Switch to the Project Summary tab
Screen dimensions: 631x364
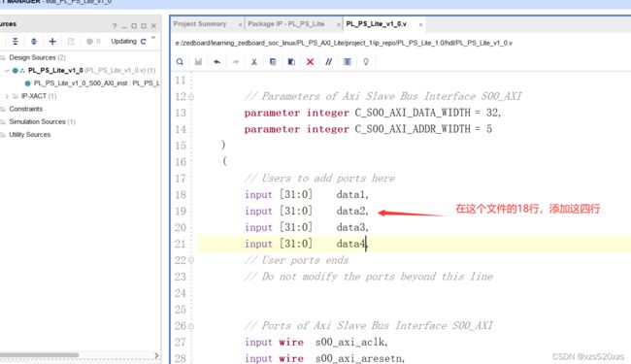200,24
